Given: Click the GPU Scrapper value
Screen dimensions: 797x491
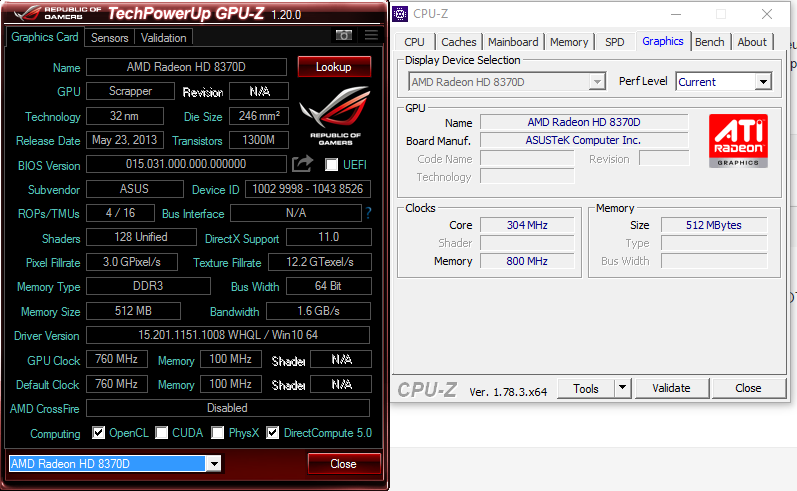Looking at the screenshot, I should coord(131,91).
